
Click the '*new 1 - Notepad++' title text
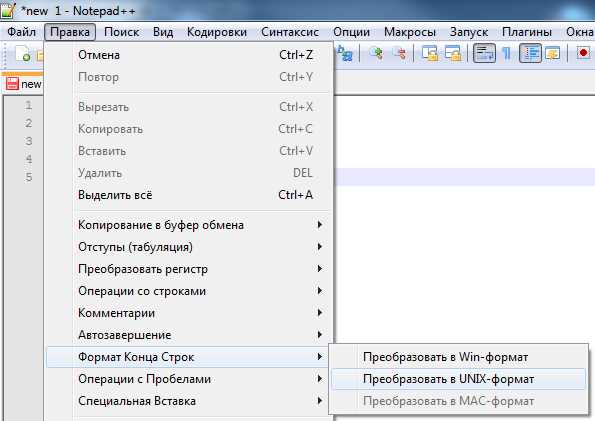(78, 11)
